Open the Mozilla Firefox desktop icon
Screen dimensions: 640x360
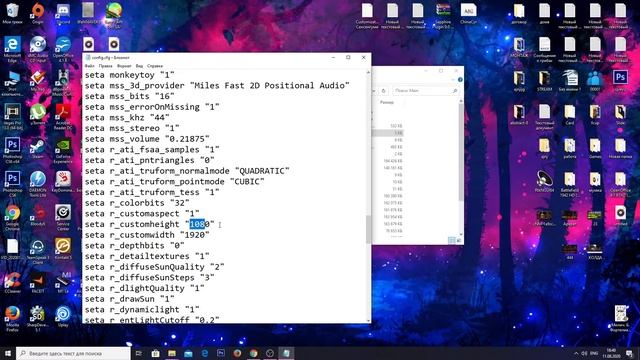12,318
